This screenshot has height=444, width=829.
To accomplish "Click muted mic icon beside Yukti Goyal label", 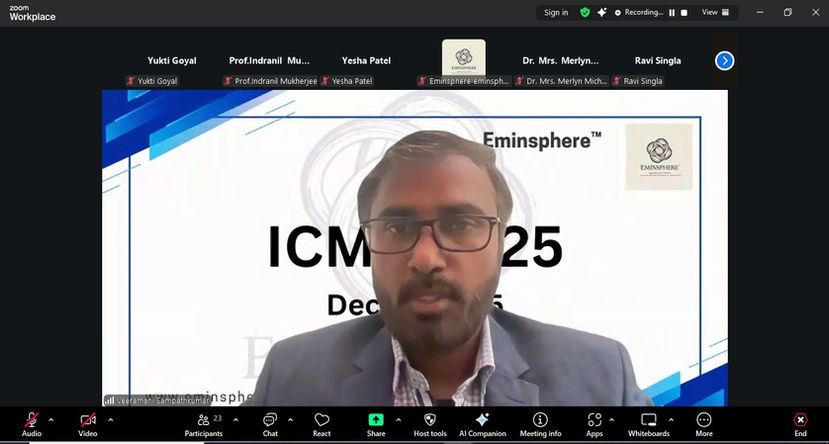I will point(131,81).
